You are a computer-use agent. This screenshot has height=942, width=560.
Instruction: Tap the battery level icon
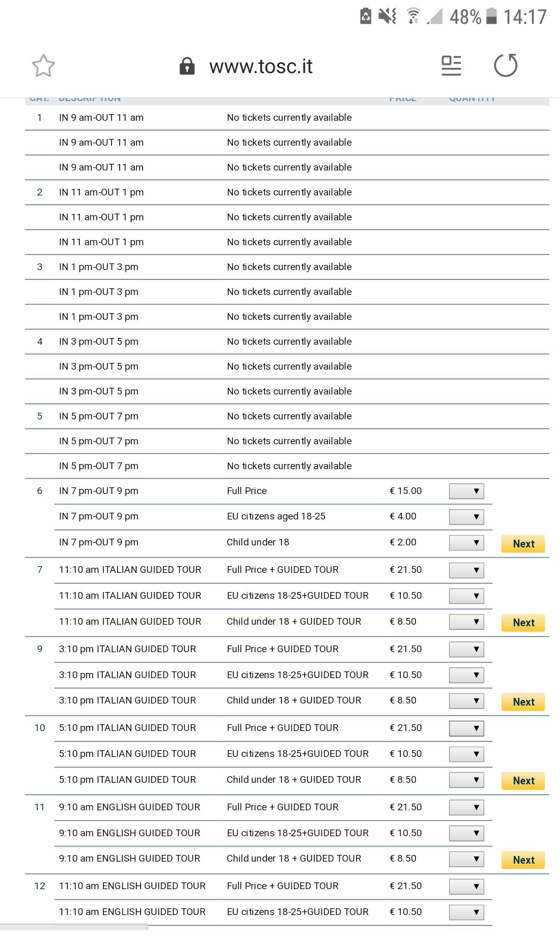pyautogui.click(x=492, y=16)
